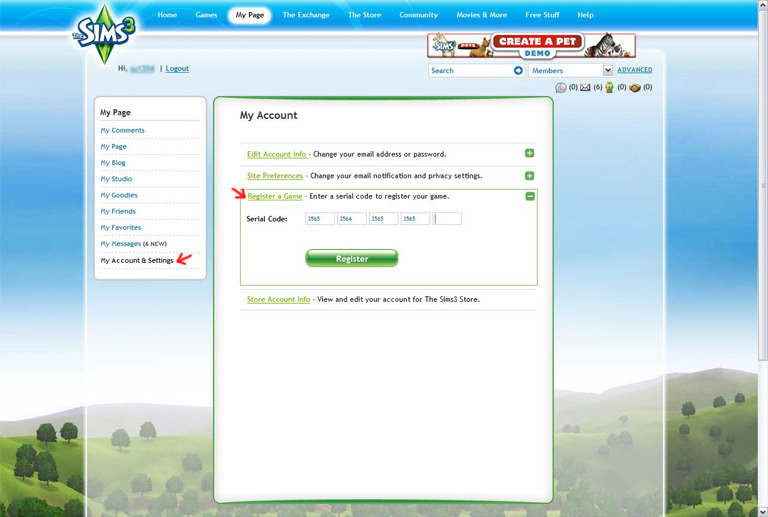Open My Goodies in sidebar
The width and height of the screenshot is (768, 517).
(119, 195)
